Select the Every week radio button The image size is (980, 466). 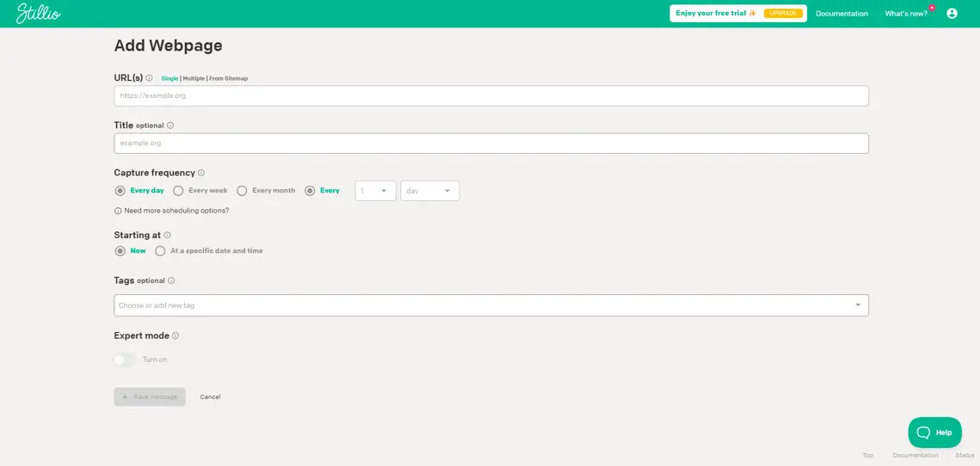178,191
